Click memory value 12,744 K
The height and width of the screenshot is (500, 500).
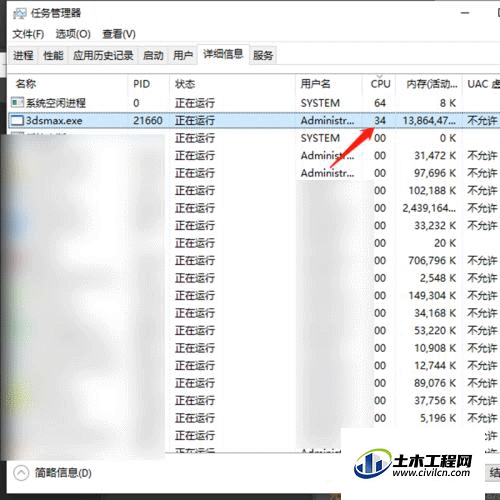435,365
